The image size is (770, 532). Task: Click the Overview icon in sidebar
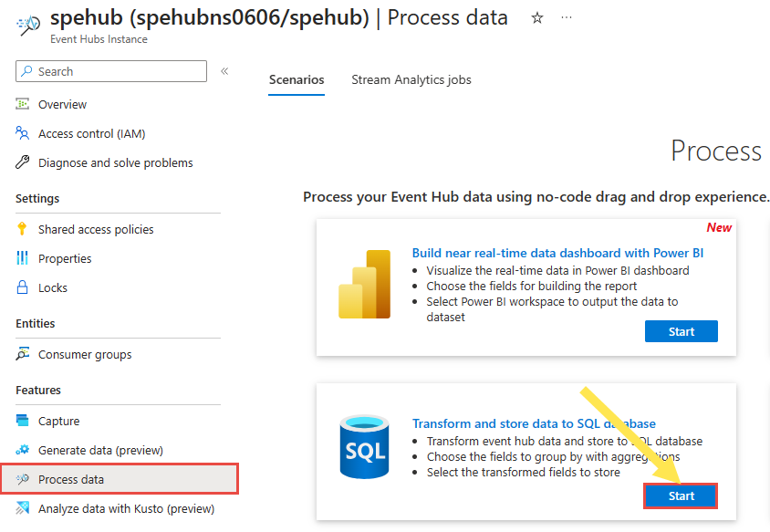[22, 104]
